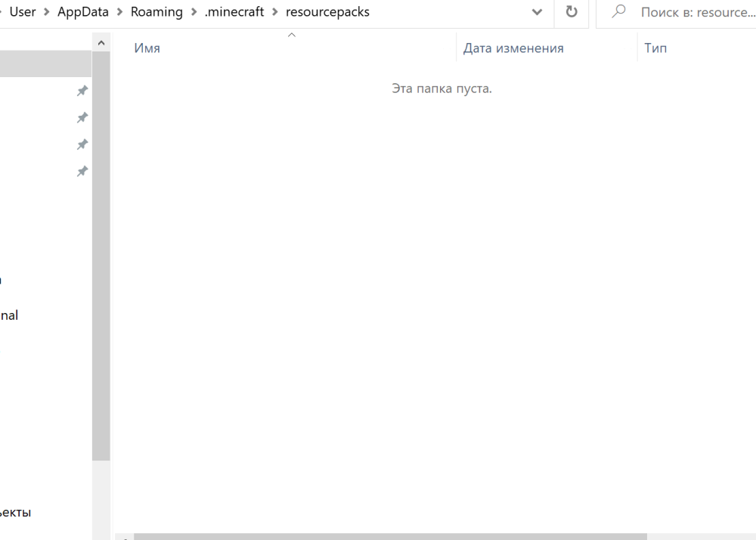Click the sort direction arrow above columns
The width and height of the screenshot is (756, 540).
[x=291, y=35]
